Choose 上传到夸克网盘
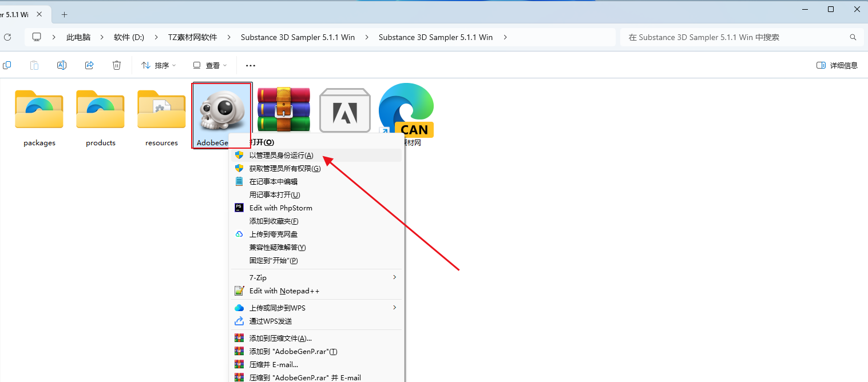Screen dimensions: 868x382 coord(316,234)
